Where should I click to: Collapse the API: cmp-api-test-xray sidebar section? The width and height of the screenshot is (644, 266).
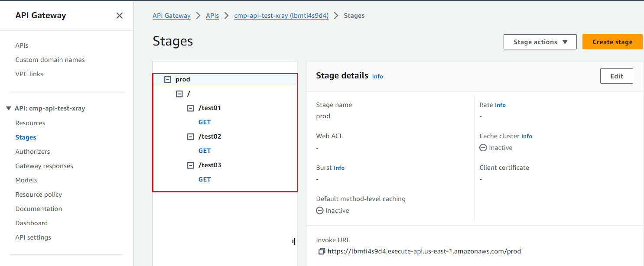(x=9, y=108)
